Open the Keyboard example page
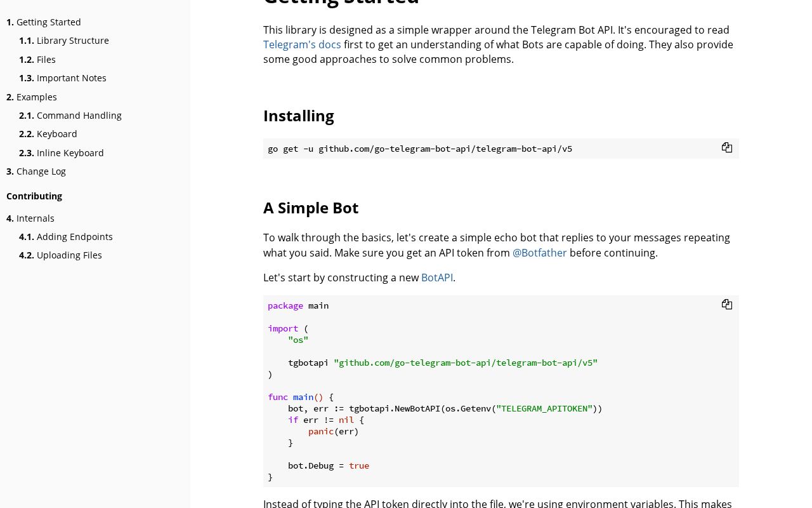The height and width of the screenshot is (508, 812). (48, 134)
